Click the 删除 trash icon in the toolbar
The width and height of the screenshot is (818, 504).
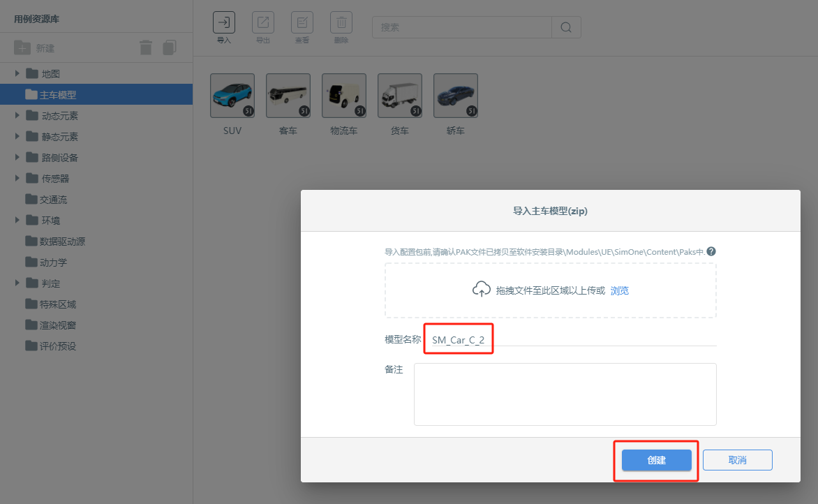point(341,22)
